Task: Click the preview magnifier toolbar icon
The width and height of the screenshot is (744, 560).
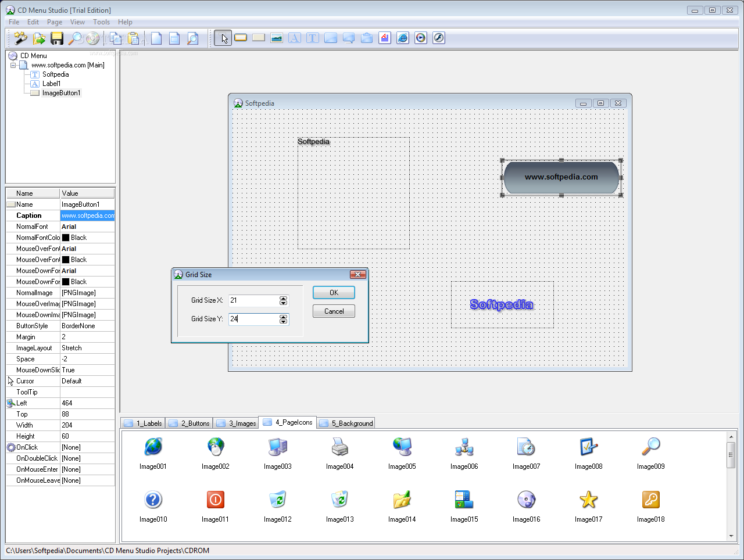Action: [75, 38]
